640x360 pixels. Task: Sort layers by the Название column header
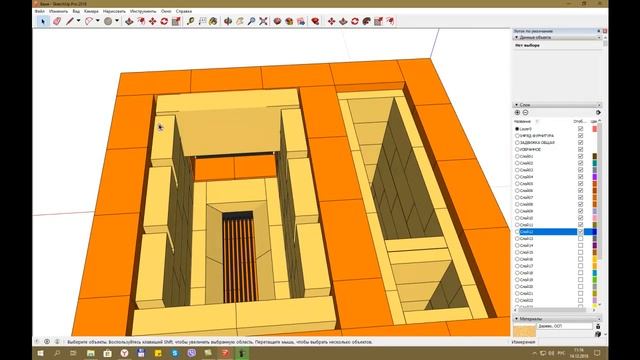522,121
